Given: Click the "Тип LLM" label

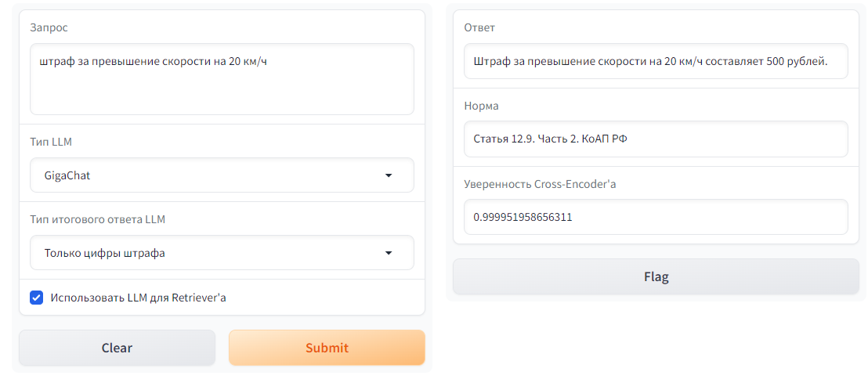Looking at the screenshot, I should (x=51, y=142).
